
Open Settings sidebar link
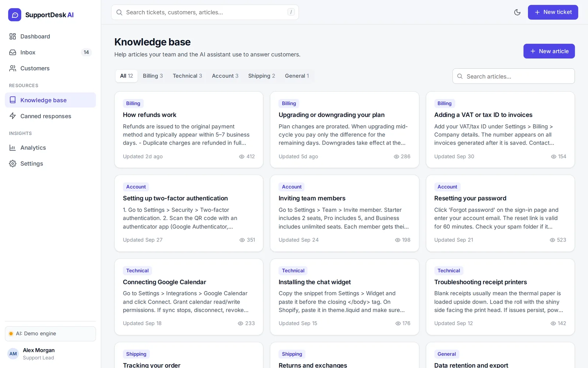point(50,163)
